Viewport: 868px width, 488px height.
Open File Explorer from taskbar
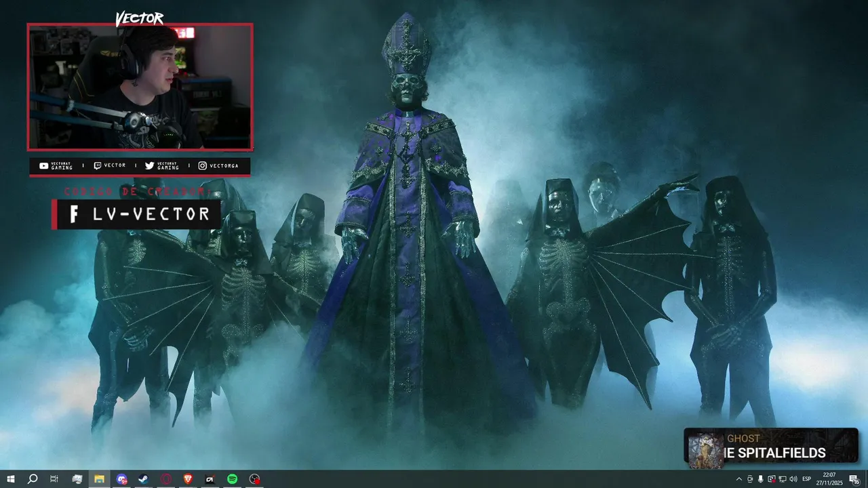pos(99,479)
